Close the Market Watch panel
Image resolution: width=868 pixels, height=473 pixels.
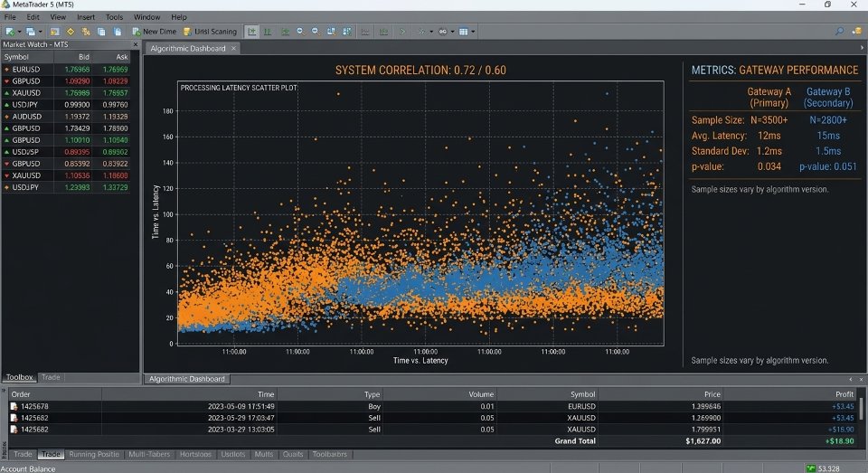click(x=135, y=44)
